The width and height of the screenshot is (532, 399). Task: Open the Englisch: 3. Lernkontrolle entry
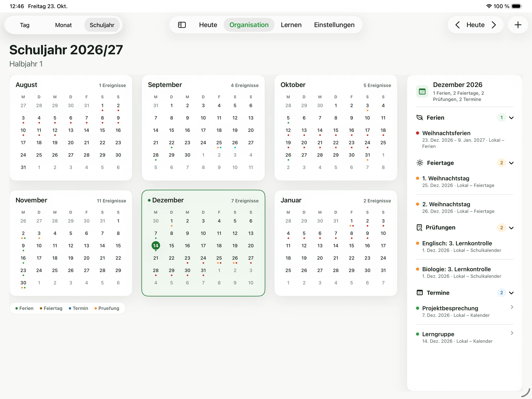465,246
